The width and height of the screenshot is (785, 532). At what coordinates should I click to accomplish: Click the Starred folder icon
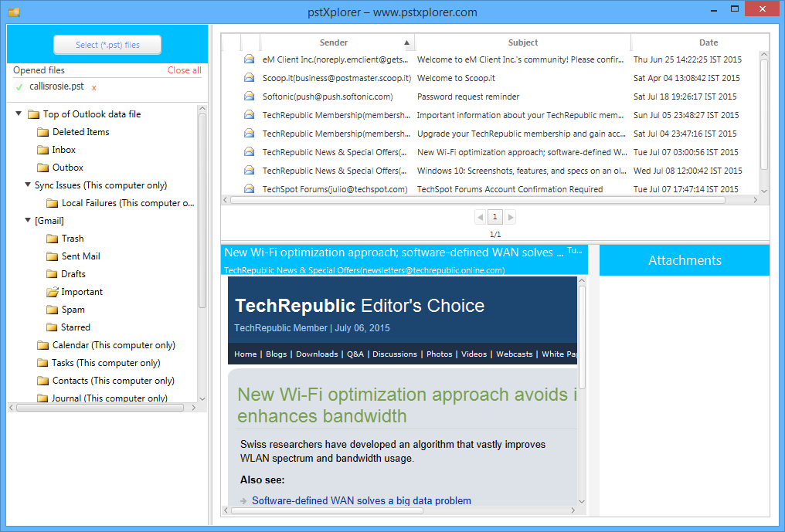click(x=52, y=327)
